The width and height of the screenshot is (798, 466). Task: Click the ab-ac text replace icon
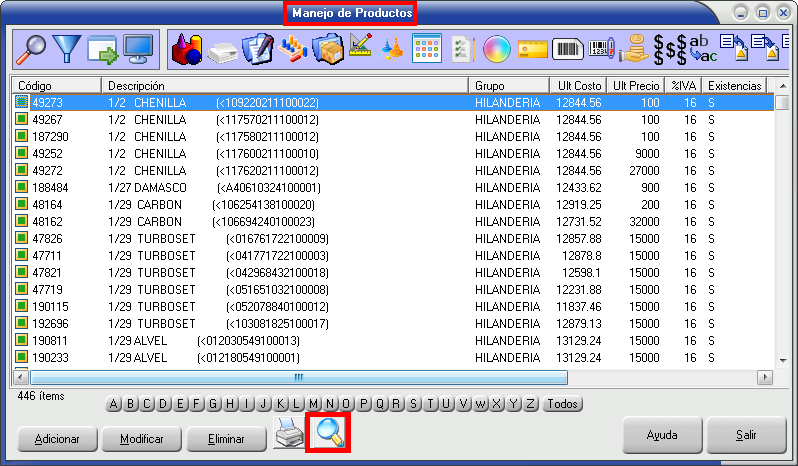click(702, 48)
